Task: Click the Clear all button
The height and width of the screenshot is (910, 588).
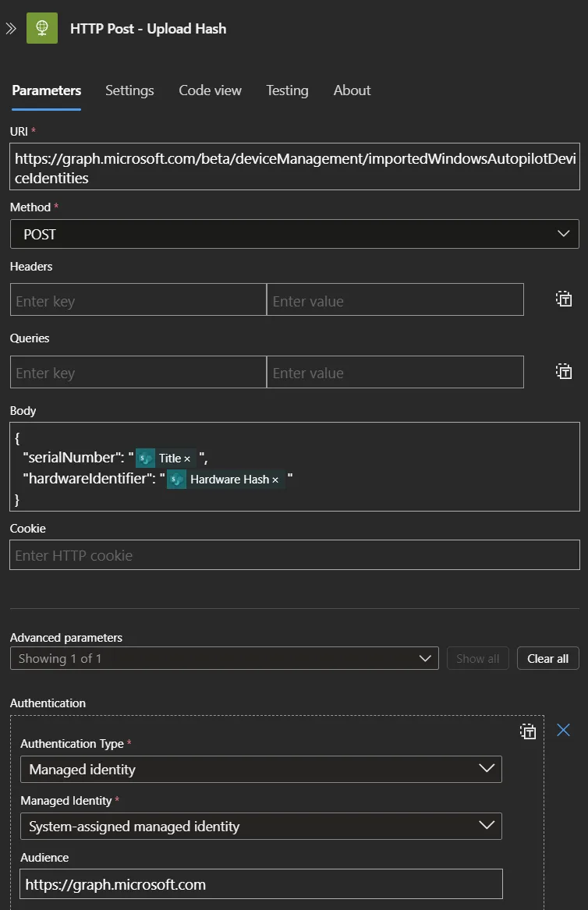Action: 548,658
